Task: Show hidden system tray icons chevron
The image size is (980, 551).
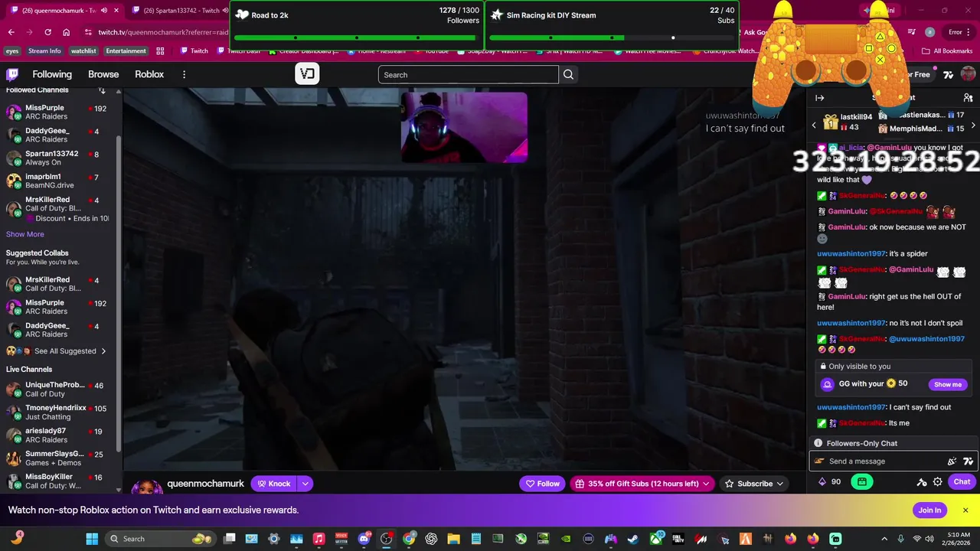Action: click(x=884, y=539)
